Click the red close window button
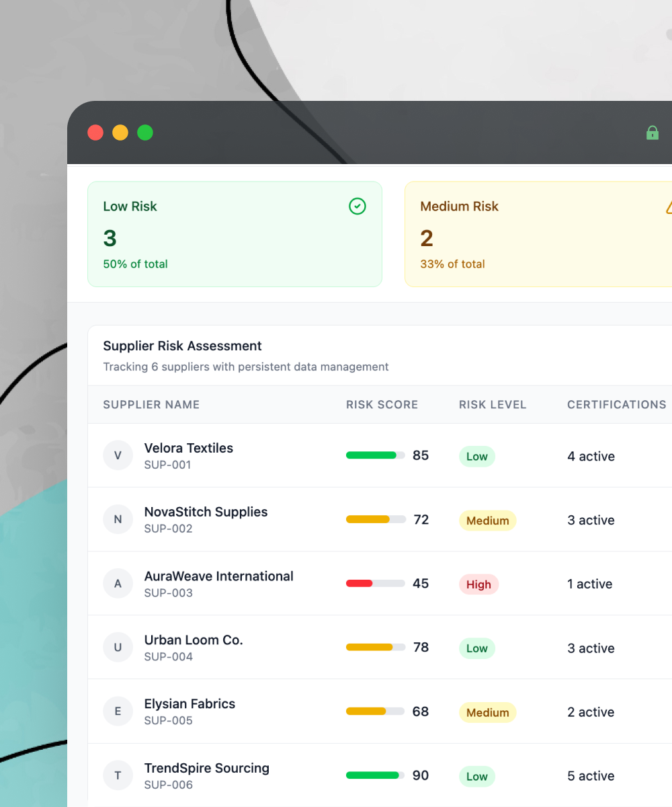 (x=95, y=132)
